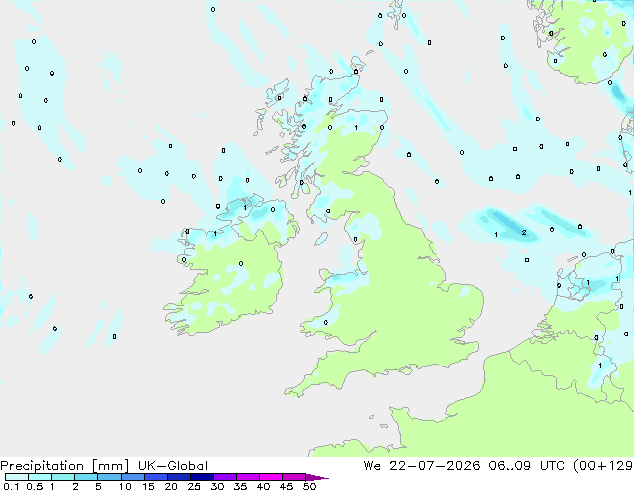
Task: Click the '0.5' legend scale label
Action: 34,486
